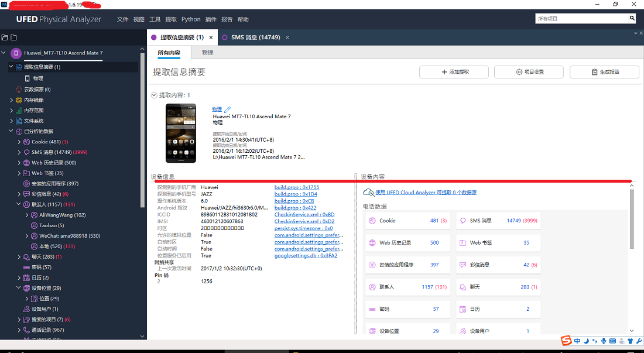
Task: Click the 通话记录 (967) phone icon
Action: point(27,330)
